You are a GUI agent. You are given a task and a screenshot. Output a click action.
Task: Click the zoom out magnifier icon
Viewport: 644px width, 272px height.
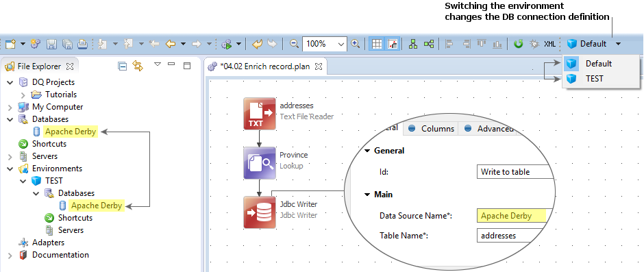[294, 44]
